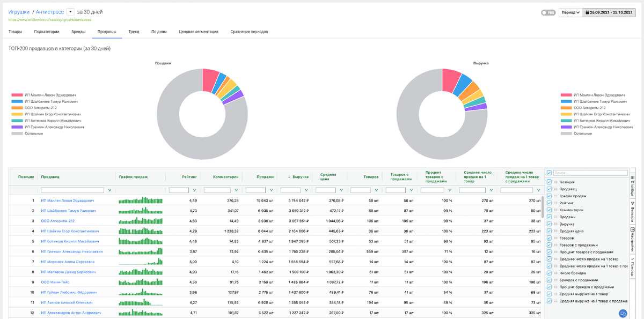The width and height of the screenshot is (644, 319).
Task: Click the Поиск search field in right panel
Action: pos(590,173)
